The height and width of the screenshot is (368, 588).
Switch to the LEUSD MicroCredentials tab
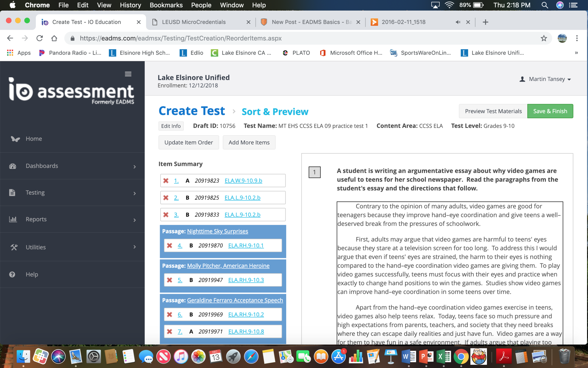click(x=194, y=22)
